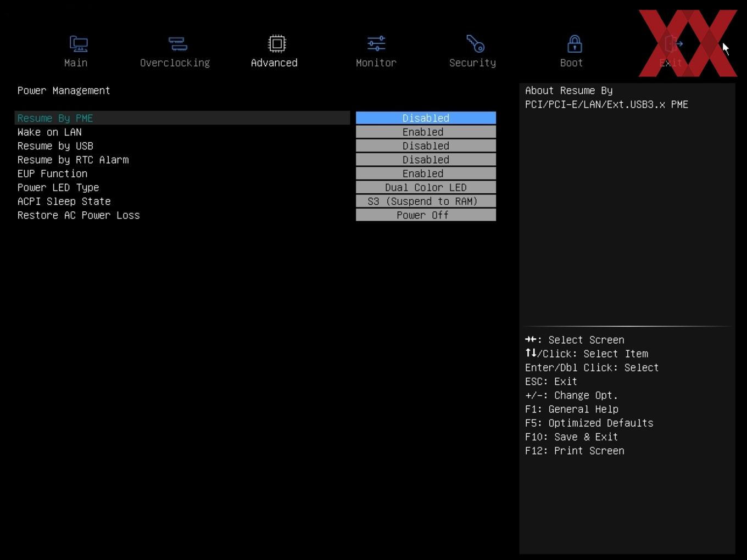747x560 pixels.
Task: Open Dual Color LED option
Action: [x=426, y=187]
